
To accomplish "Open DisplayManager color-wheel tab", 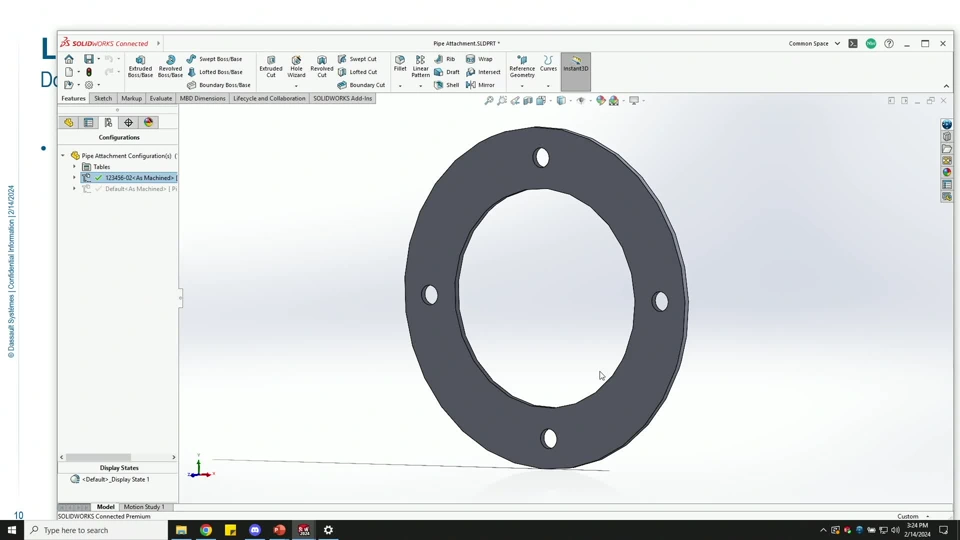I will click(148, 122).
